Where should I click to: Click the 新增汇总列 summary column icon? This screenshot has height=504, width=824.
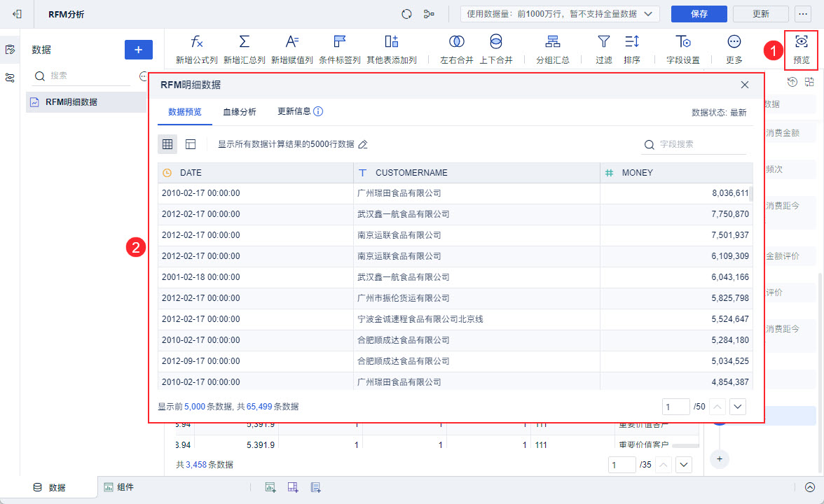[244, 42]
